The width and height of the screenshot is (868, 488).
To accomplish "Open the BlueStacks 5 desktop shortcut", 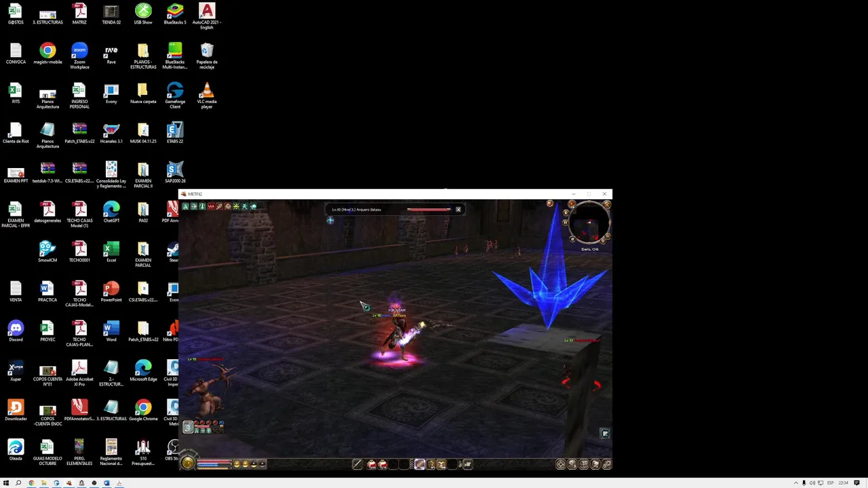I will click(x=175, y=14).
